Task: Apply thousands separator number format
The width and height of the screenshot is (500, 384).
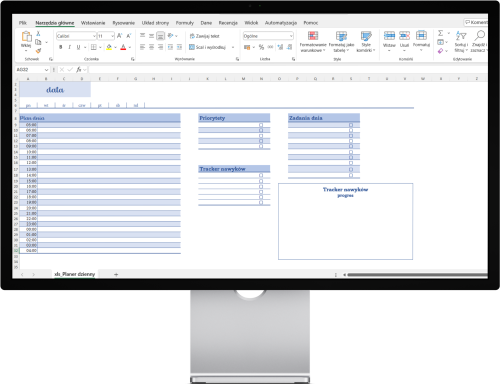Action: click(x=270, y=47)
